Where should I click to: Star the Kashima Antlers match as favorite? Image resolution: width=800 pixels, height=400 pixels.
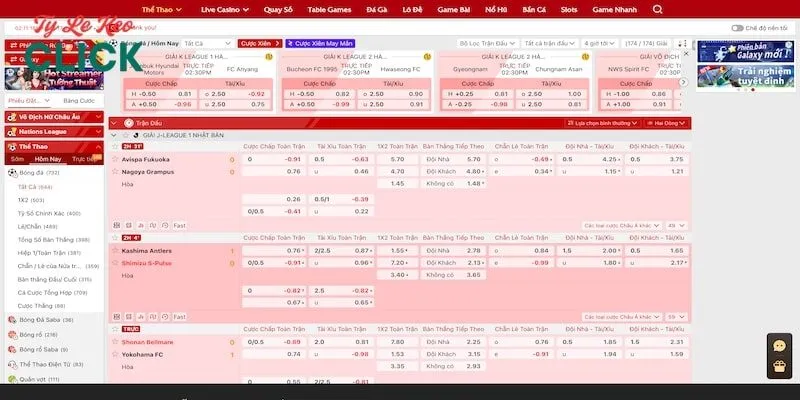(x=114, y=250)
